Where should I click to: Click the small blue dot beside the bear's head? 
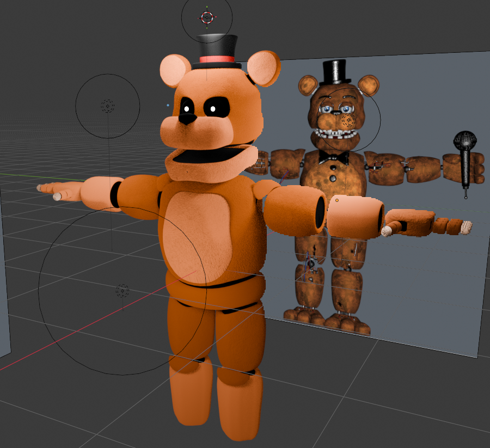click(168, 105)
